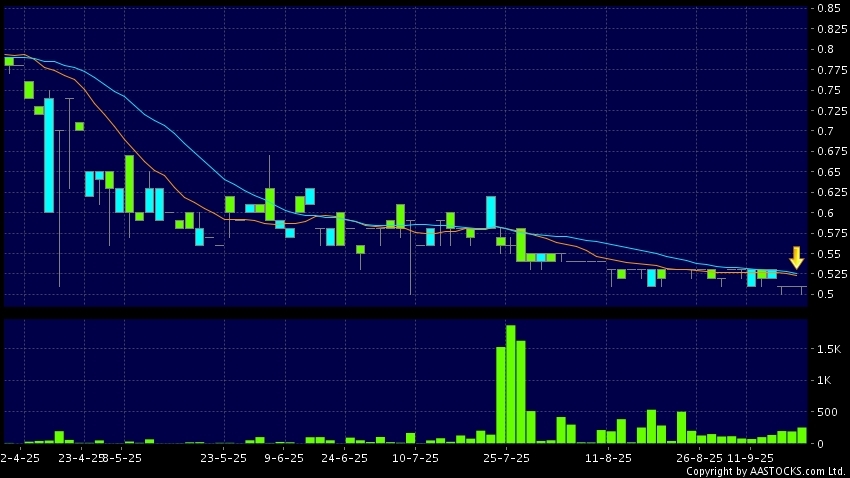Select the 0.65 price level label
Viewport: 850px width, 478px height.
pyautogui.click(x=829, y=172)
